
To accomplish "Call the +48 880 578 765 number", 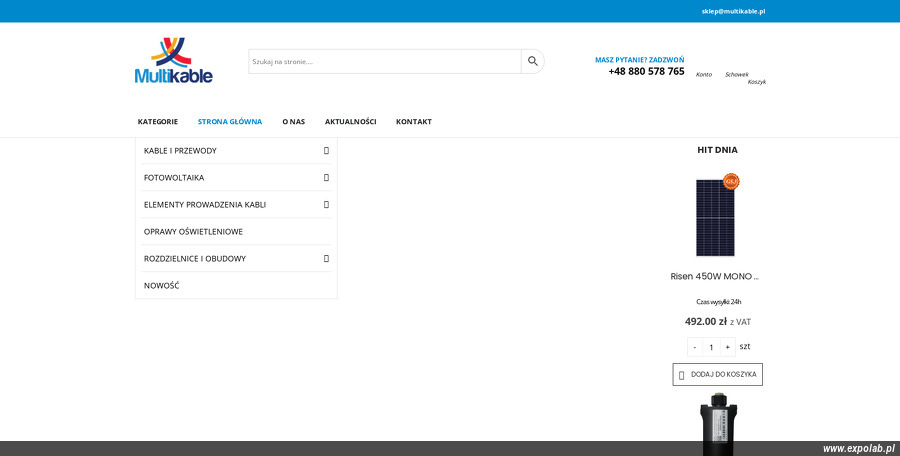I will click(646, 71).
